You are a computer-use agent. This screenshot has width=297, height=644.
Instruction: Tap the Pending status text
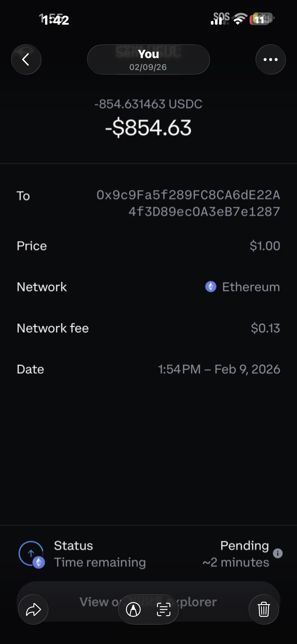click(x=245, y=546)
